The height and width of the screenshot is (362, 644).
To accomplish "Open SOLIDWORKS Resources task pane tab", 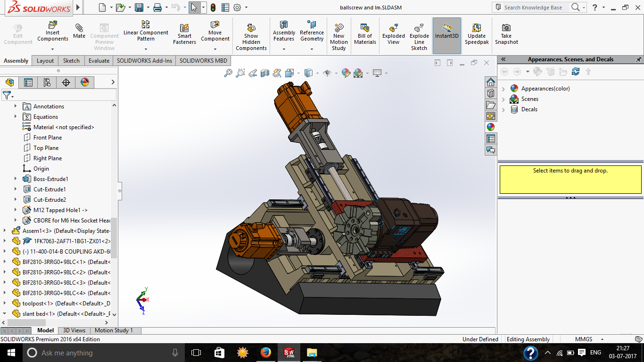I will [491, 82].
